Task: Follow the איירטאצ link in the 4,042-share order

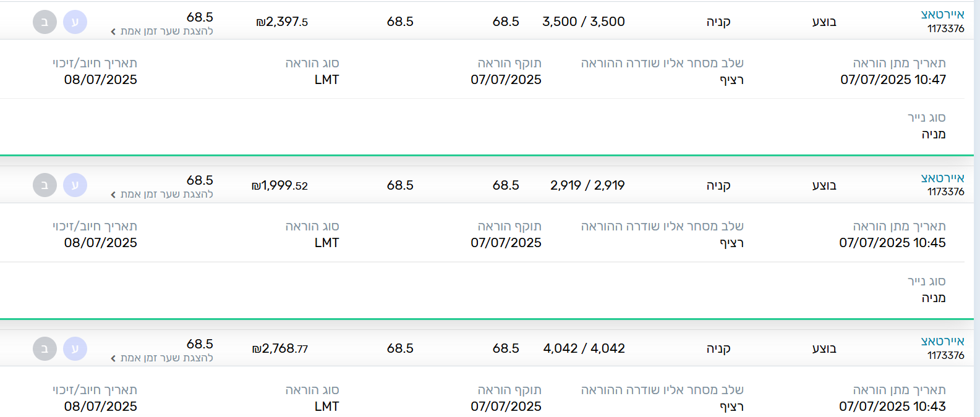Action: coord(942,342)
